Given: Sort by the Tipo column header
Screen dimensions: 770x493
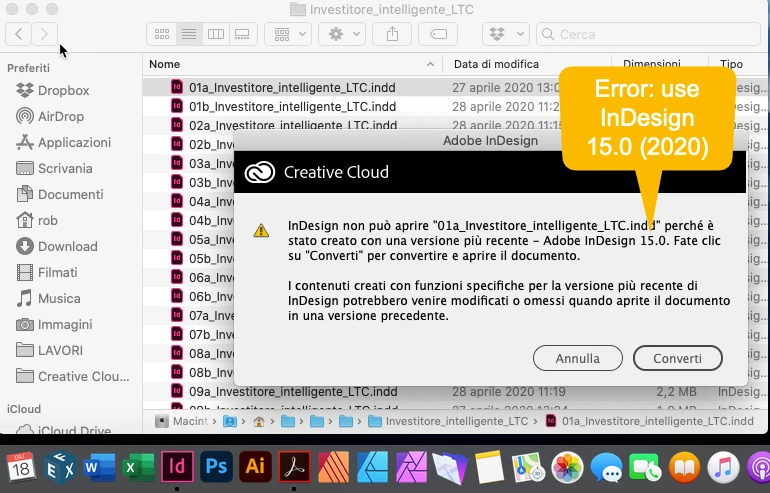Looking at the screenshot, I should coord(731,64).
